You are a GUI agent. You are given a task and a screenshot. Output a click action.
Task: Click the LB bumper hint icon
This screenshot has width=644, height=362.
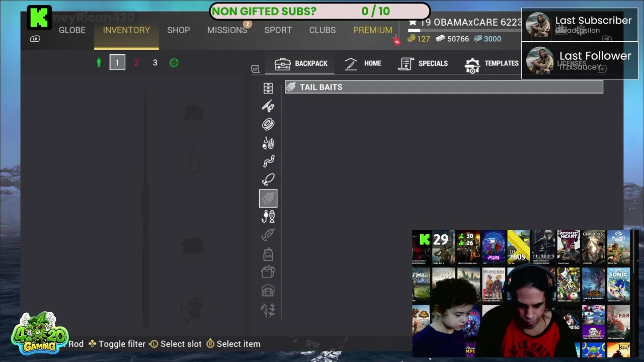[35, 39]
